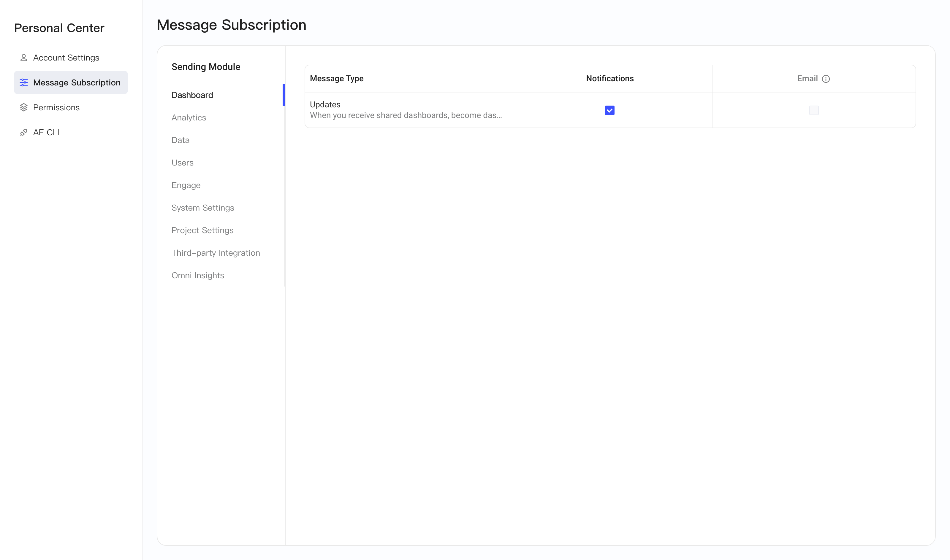The image size is (950, 560).
Task: Click the Updates message type text
Action: click(x=325, y=104)
